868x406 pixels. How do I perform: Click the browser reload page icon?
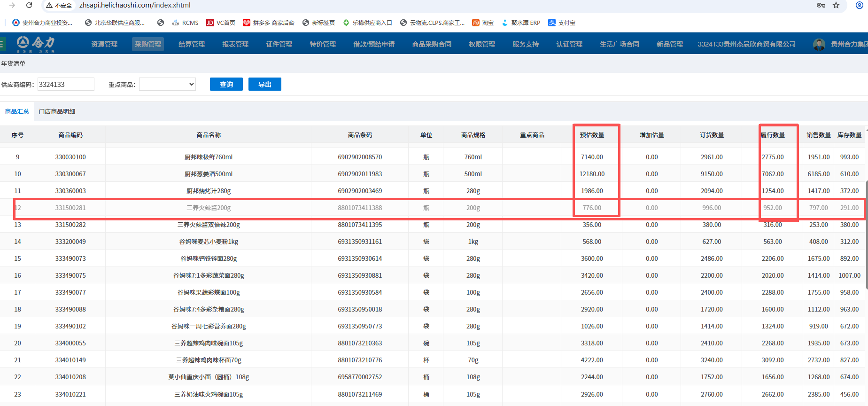coord(29,5)
